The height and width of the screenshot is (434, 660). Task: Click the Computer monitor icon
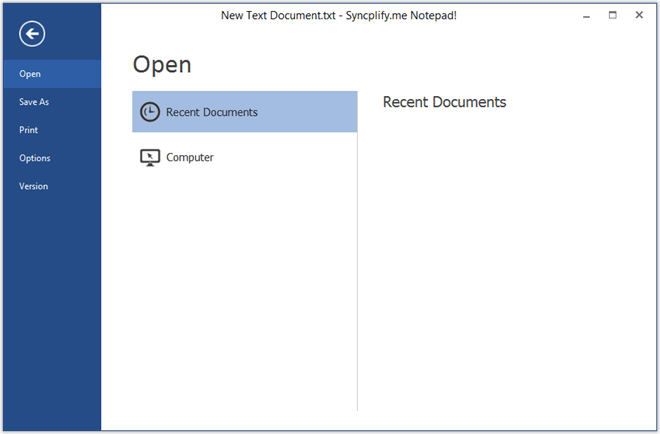pyautogui.click(x=150, y=157)
